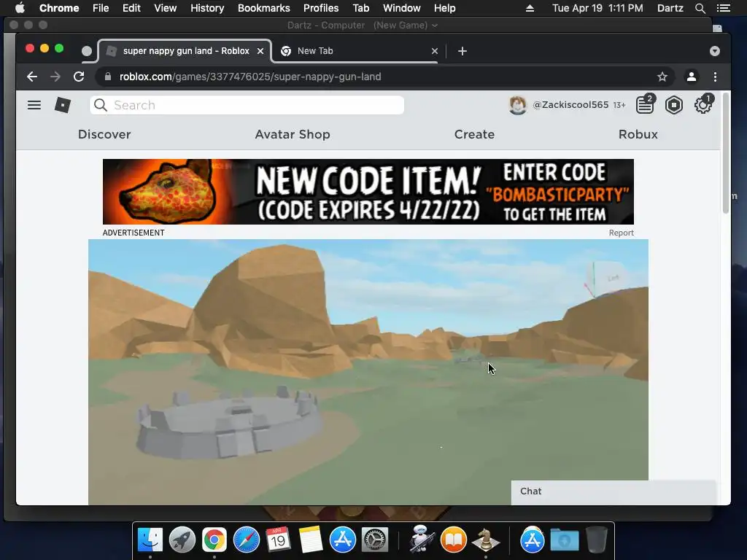Go forward with the browser forward arrow
Screen dimensions: 747x560
[55, 77]
